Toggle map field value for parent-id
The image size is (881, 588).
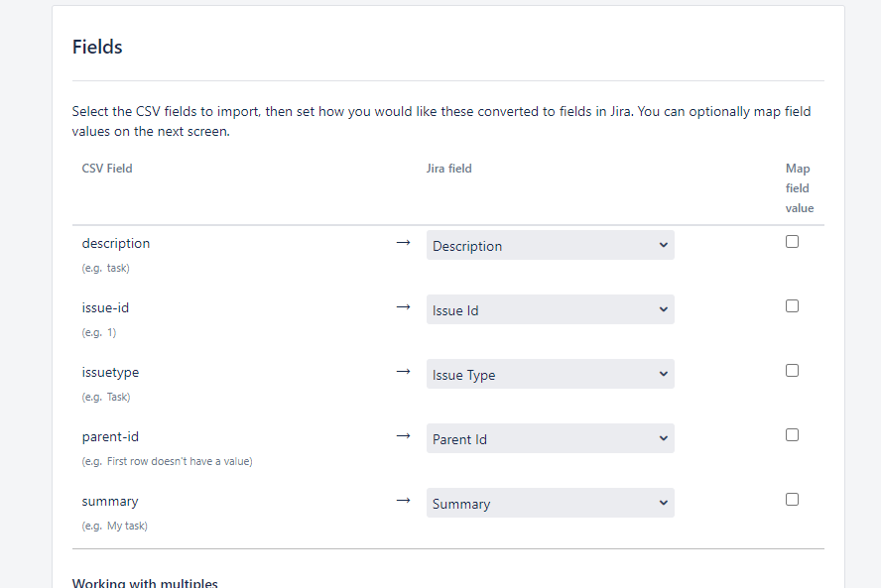pos(792,435)
